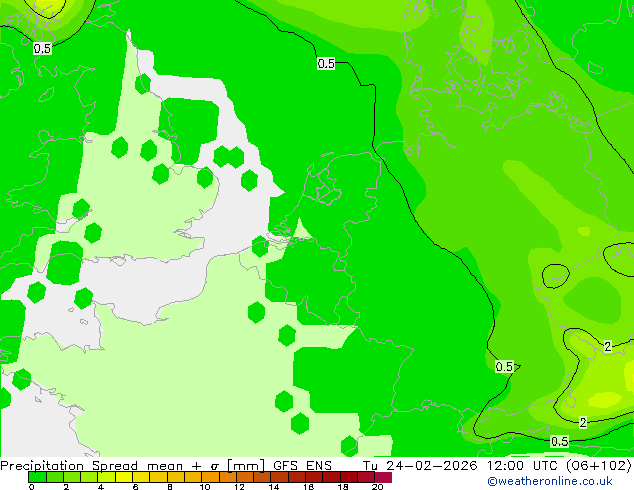Click the 0.5 contour label at the top center
The width and height of the screenshot is (634, 490).
coord(326,63)
